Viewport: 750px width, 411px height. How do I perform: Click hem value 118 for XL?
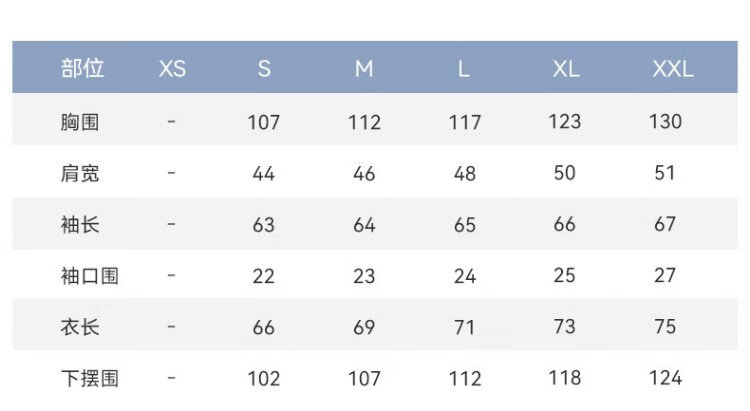[565, 377]
